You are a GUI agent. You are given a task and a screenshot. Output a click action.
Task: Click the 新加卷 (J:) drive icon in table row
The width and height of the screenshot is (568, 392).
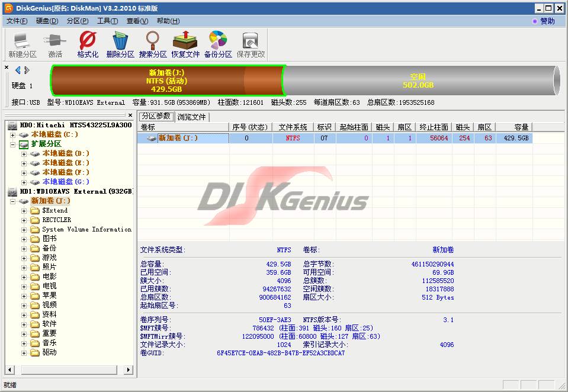(152, 138)
